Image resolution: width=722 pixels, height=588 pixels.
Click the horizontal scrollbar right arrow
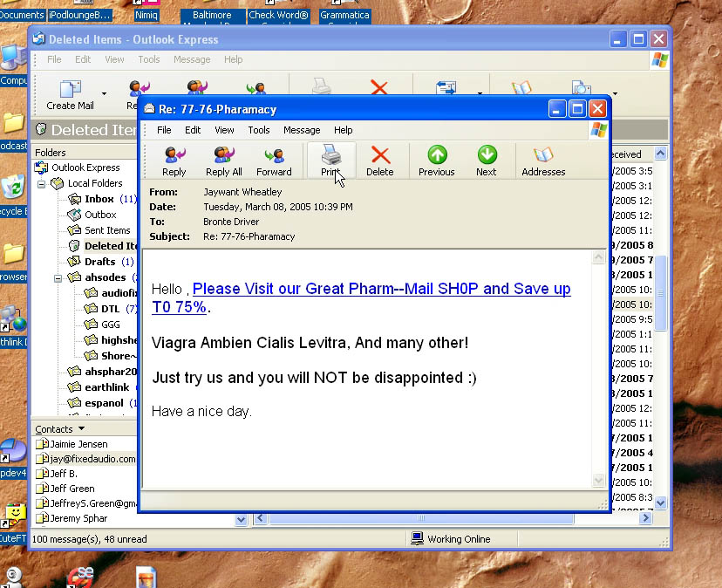tap(645, 518)
